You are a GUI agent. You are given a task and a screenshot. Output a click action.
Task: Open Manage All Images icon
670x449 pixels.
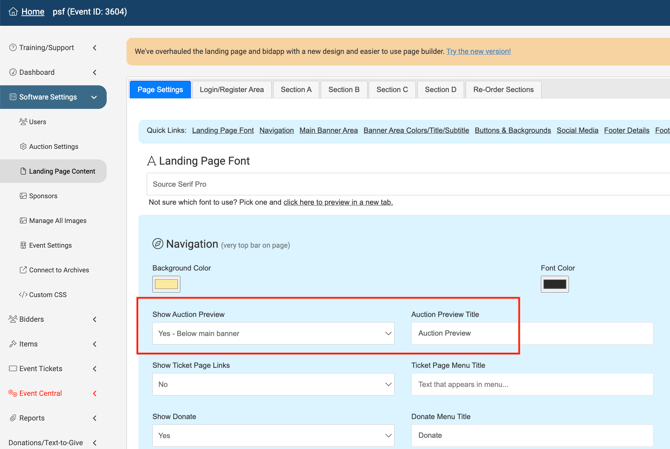[23, 221]
